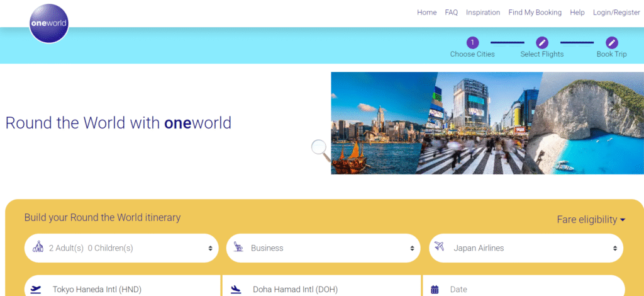Image resolution: width=644 pixels, height=296 pixels.
Task: Open the Inspiration menu item
Action: (x=483, y=13)
